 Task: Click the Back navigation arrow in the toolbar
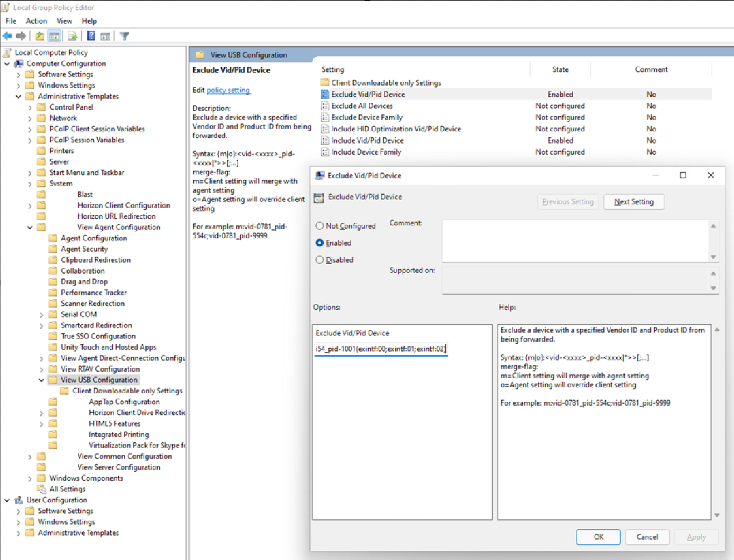pos(7,36)
